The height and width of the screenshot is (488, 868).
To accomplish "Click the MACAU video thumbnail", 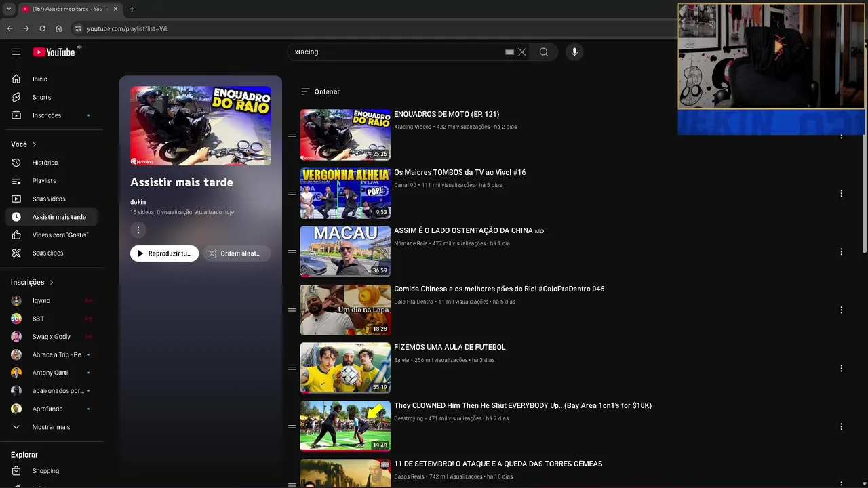I will pyautogui.click(x=345, y=251).
